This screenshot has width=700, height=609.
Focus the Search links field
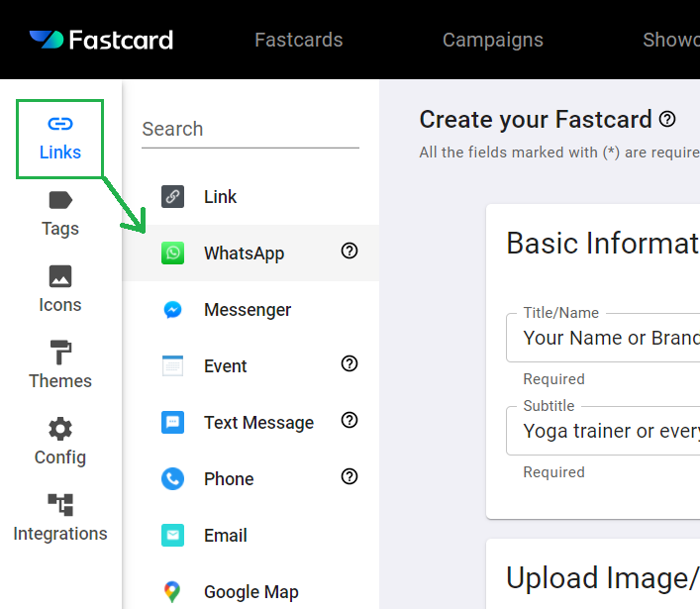pos(250,130)
